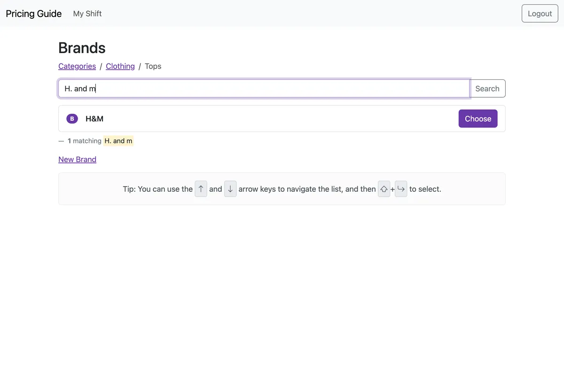
Task: Click the enter key icon in the tip
Action: (401, 189)
